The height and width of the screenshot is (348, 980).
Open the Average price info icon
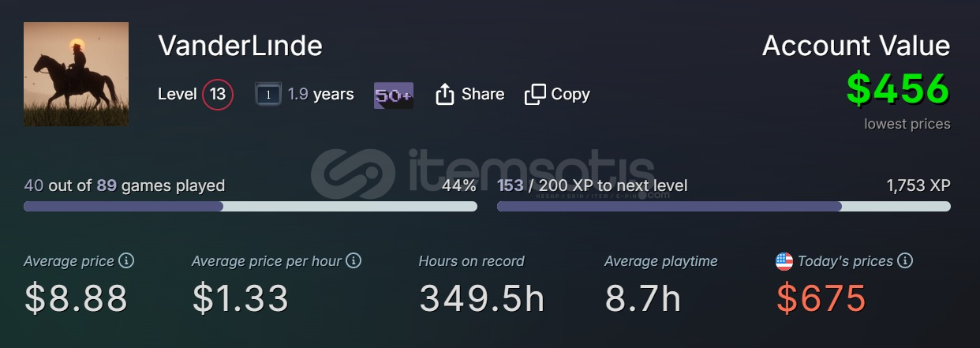[x=126, y=260]
